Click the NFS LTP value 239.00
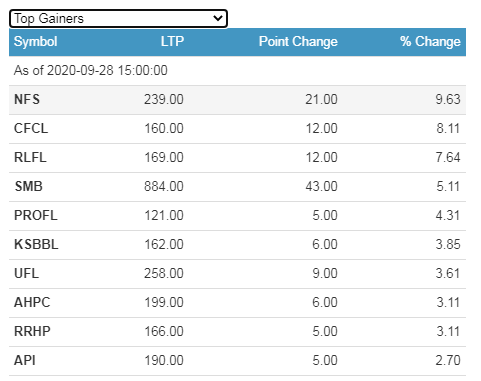The image size is (481, 381). point(164,99)
